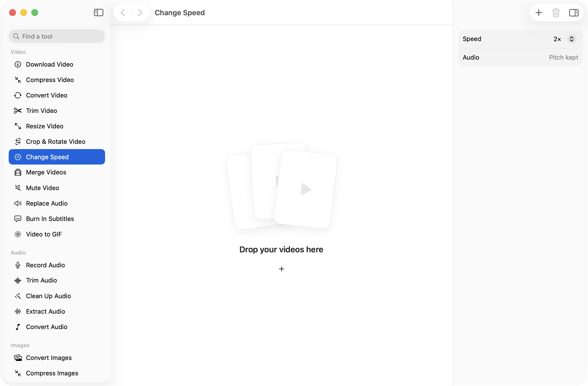Open the Video to GIF tool
Screen dimensions: 588x386
pos(57,234)
